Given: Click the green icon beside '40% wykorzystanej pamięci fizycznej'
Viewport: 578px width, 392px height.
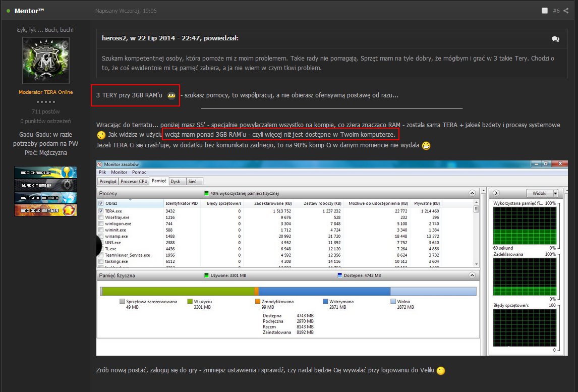Looking at the screenshot, I should [206, 193].
